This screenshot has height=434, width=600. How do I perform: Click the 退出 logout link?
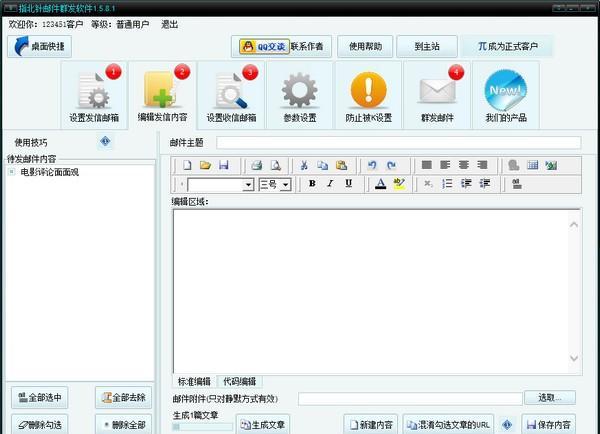click(170, 24)
